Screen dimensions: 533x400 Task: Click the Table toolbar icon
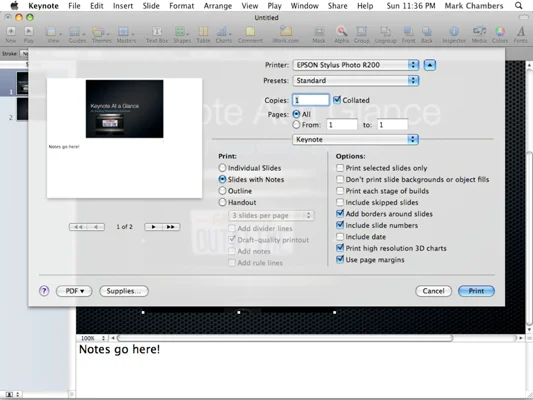[203, 32]
